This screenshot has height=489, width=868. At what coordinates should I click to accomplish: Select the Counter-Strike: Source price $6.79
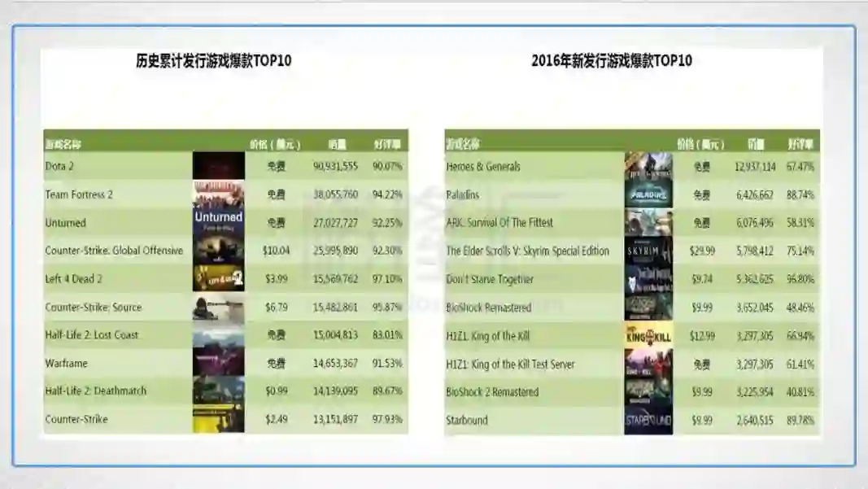(x=277, y=307)
